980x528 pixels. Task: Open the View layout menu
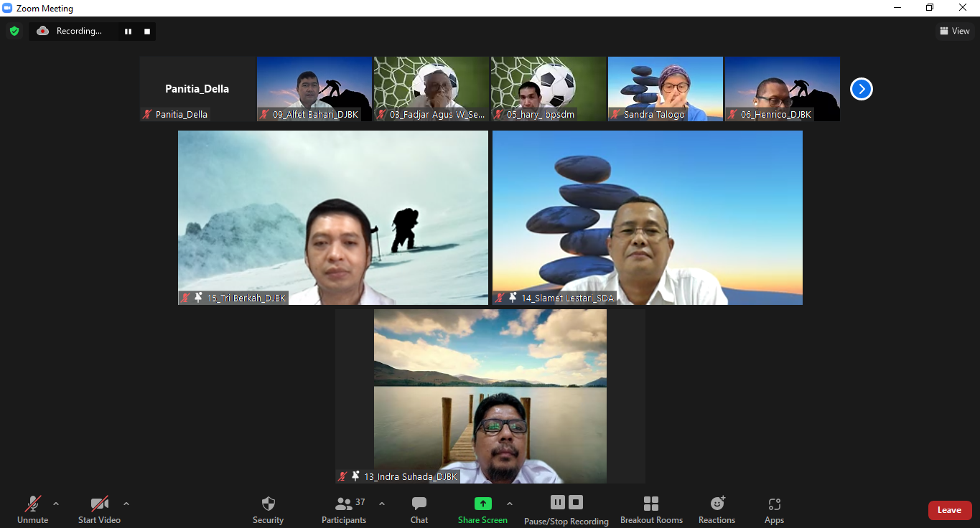955,31
